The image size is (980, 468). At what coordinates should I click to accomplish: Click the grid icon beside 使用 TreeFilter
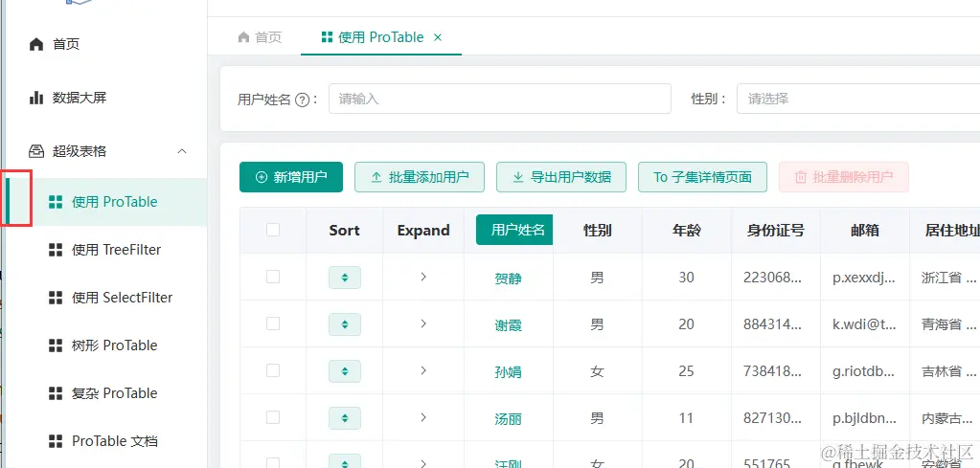coord(56,250)
